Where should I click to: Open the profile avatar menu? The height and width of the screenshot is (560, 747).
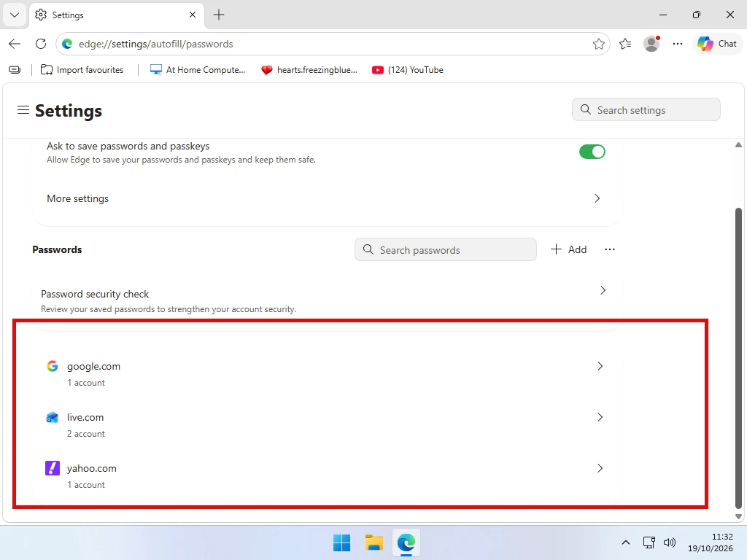[x=651, y=44]
